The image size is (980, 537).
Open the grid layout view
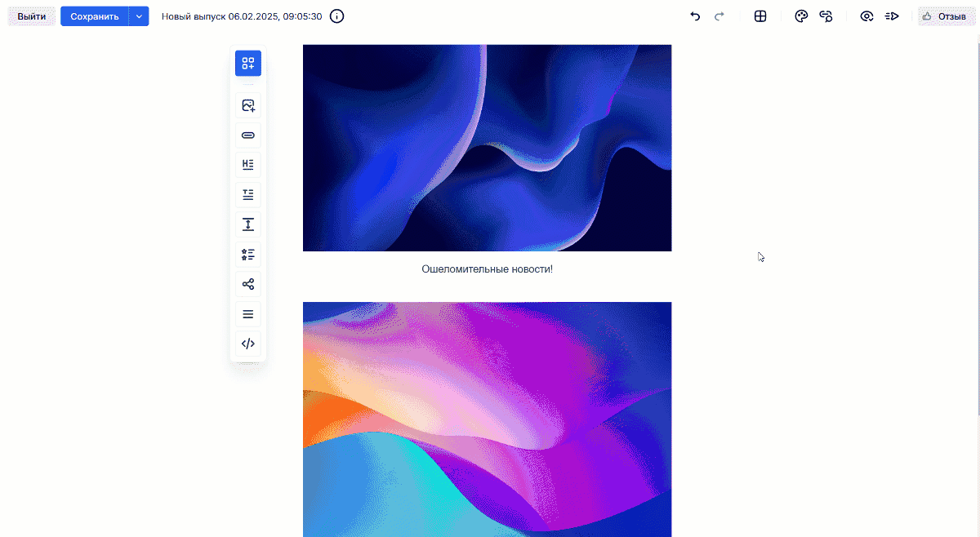(x=760, y=16)
